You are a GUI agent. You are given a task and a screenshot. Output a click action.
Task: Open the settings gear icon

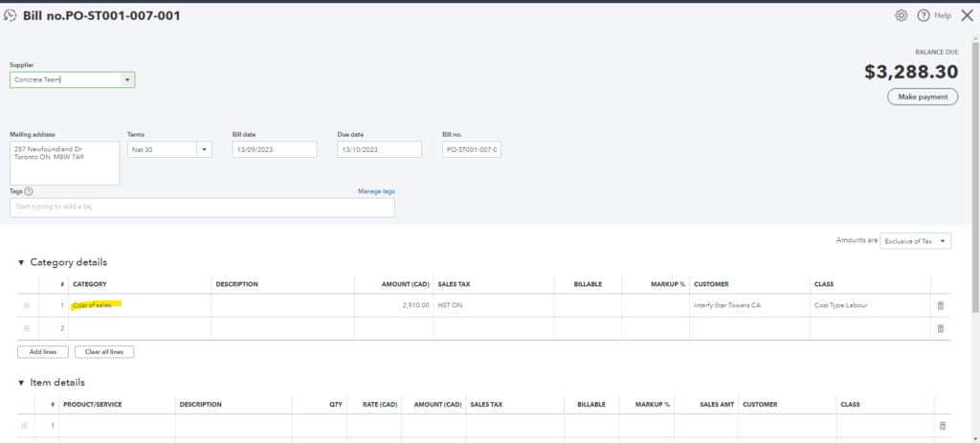(901, 15)
